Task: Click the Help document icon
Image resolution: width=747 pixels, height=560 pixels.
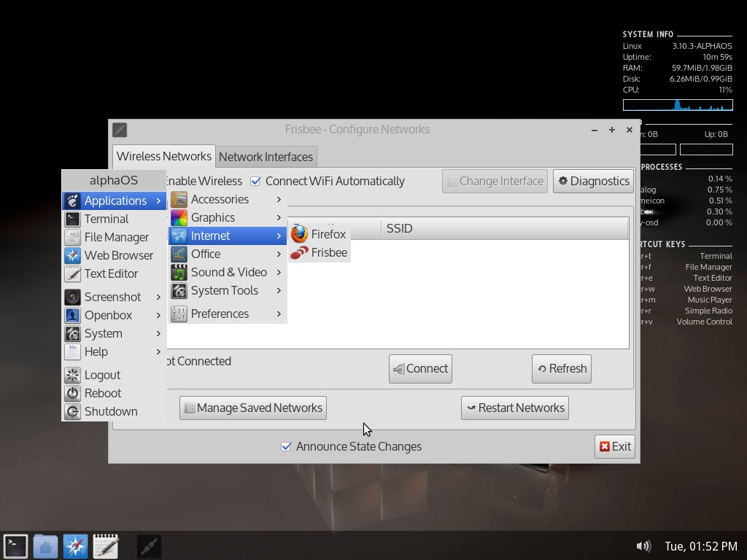Action: [x=72, y=352]
